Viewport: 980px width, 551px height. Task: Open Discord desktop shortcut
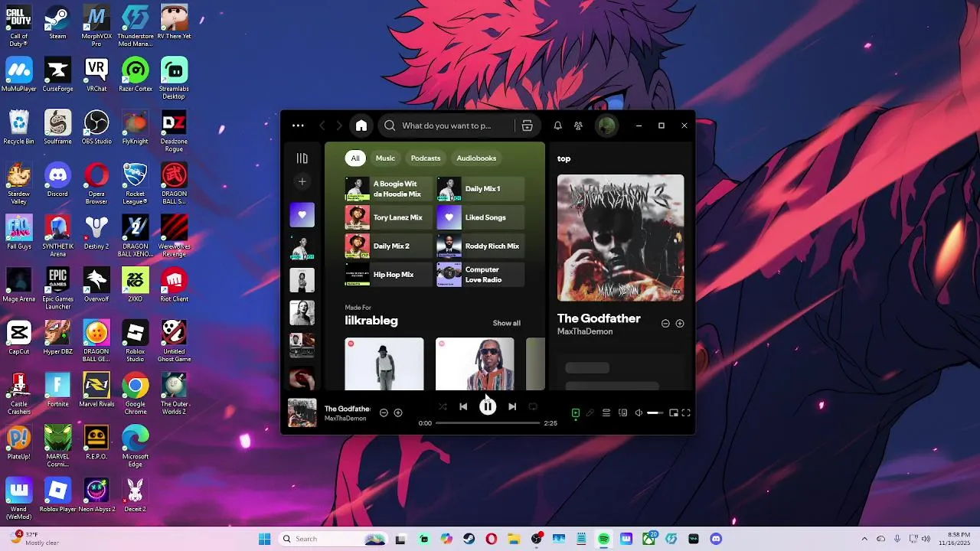pos(57,180)
